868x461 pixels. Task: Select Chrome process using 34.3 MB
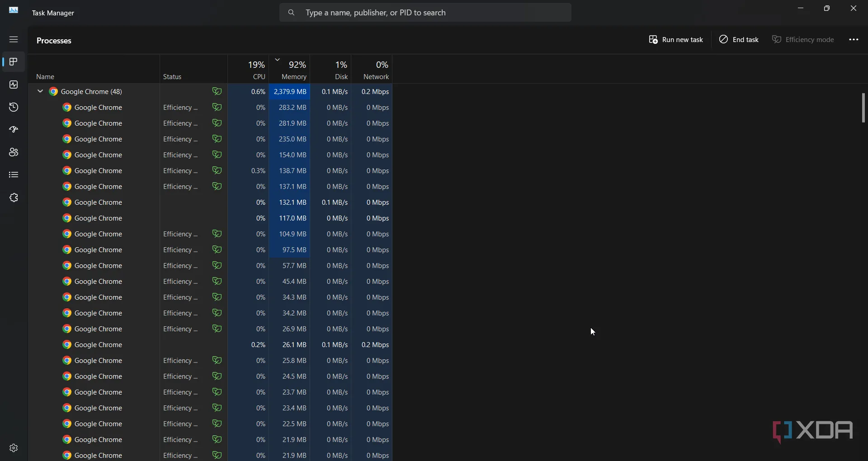pos(211,297)
